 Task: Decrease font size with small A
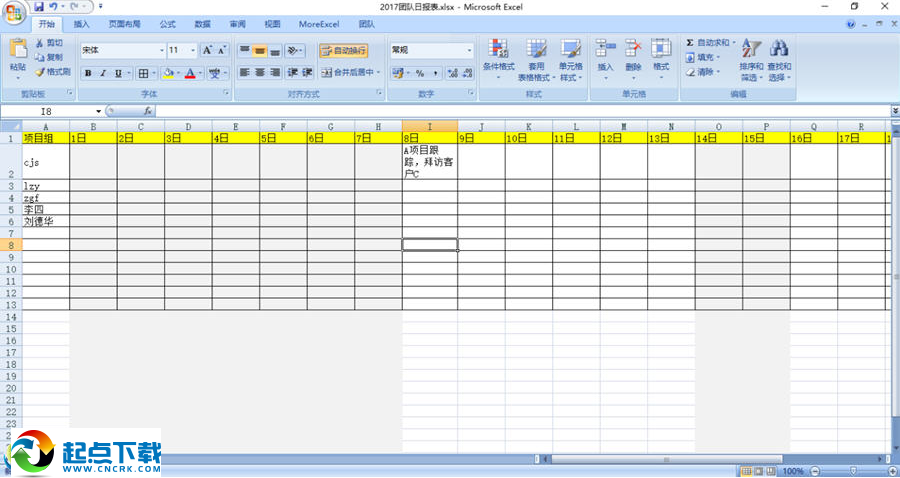[x=222, y=50]
